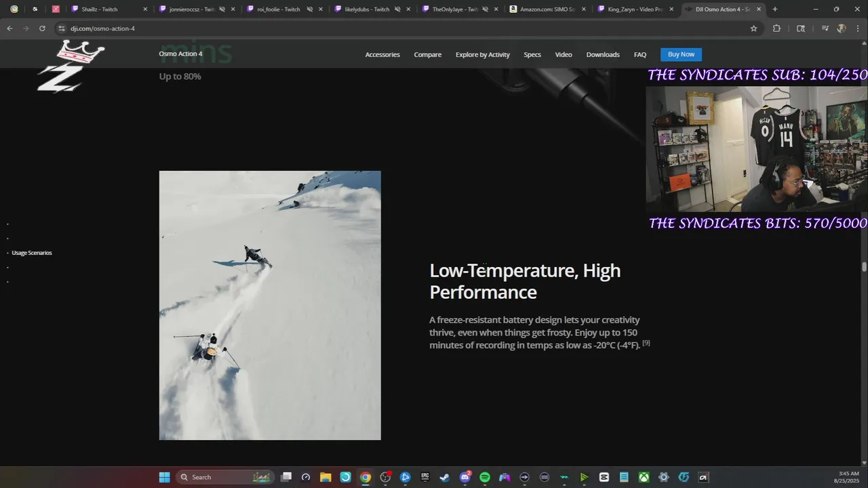Unmute the jonnieroccsz tab audio icon
Viewport: 868px width, 488px height.
222,9
